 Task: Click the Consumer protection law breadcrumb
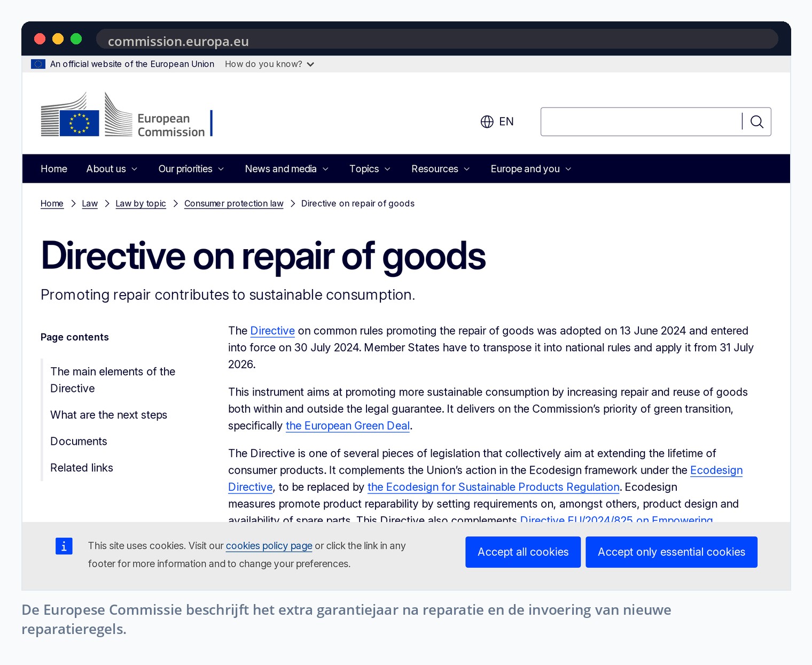233,204
